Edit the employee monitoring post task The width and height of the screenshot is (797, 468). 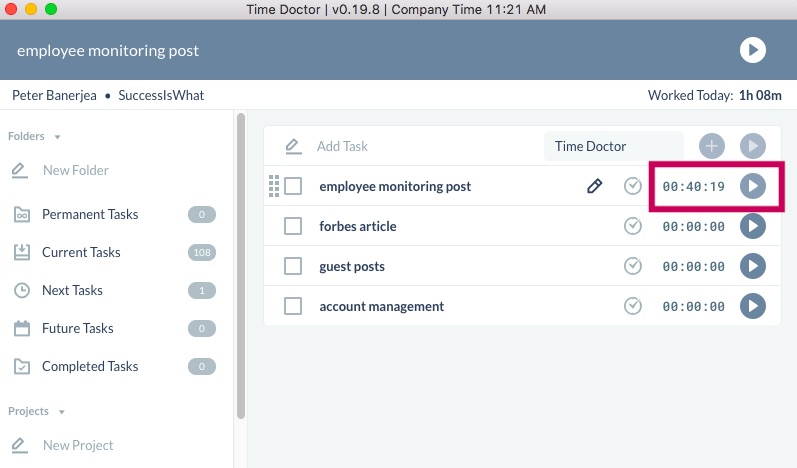[x=594, y=186]
